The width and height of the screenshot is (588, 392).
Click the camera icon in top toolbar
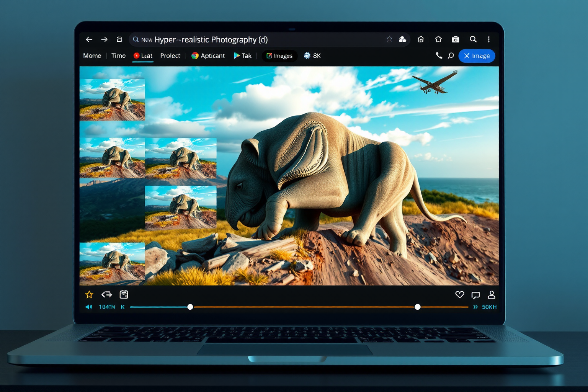[456, 39]
